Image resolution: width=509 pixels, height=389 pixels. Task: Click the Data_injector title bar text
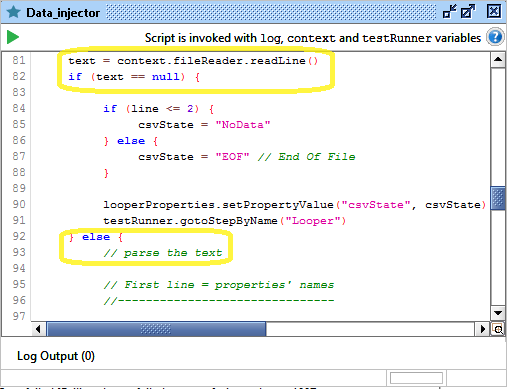click(x=63, y=13)
